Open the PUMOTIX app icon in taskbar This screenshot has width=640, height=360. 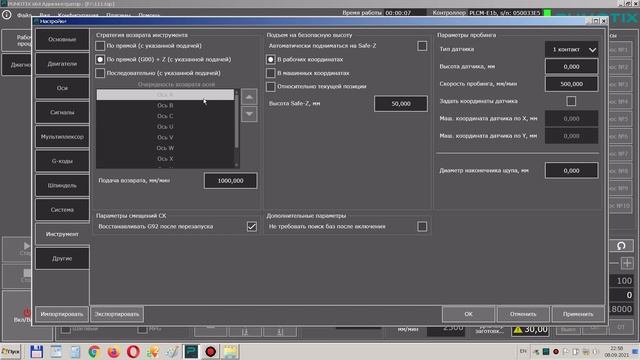click(x=191, y=351)
